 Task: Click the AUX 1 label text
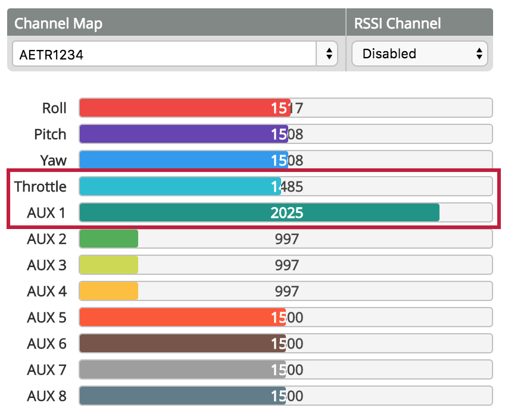[46, 213]
